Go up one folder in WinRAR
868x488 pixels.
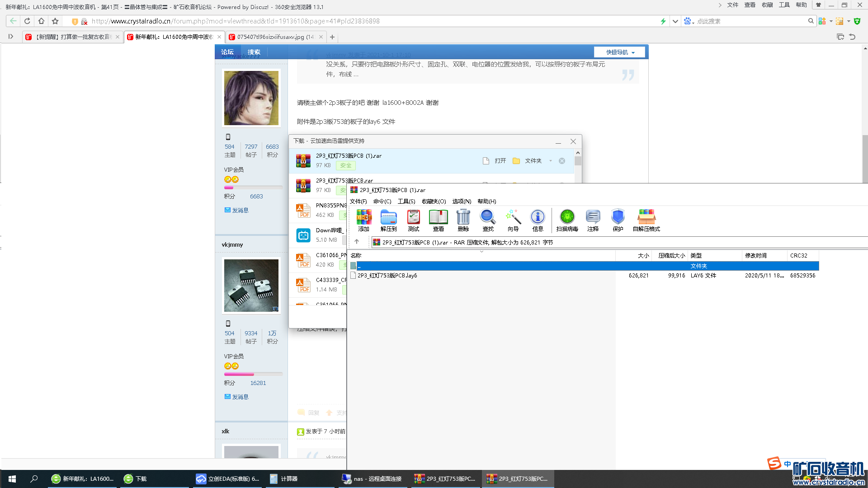tap(357, 242)
